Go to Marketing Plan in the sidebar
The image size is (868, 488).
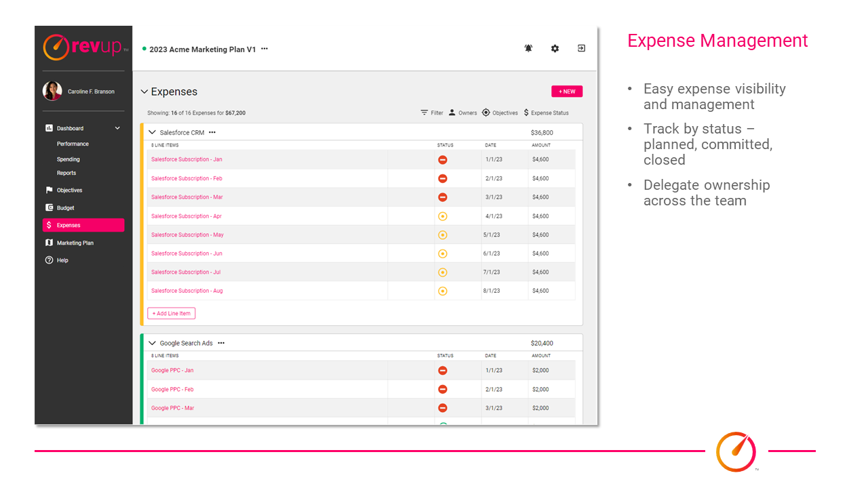[x=75, y=243]
